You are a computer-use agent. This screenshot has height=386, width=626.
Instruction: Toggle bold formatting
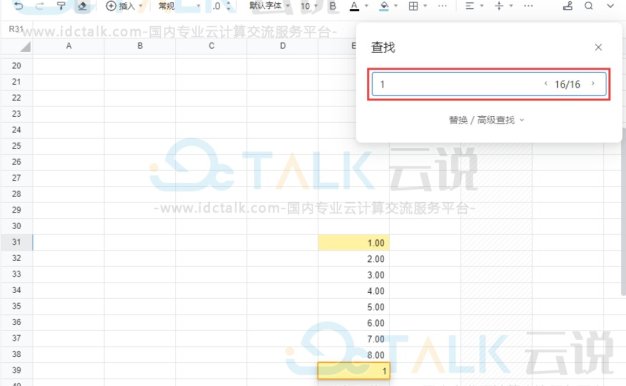click(333, 6)
